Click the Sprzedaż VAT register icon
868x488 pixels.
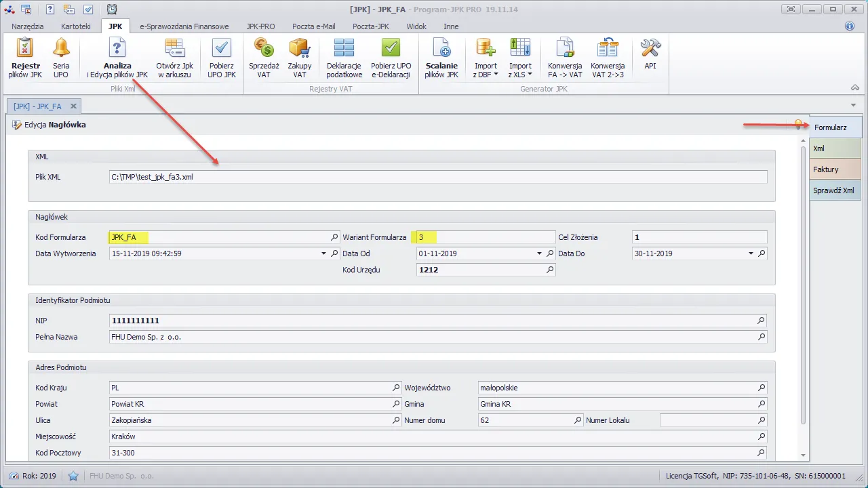(263, 58)
